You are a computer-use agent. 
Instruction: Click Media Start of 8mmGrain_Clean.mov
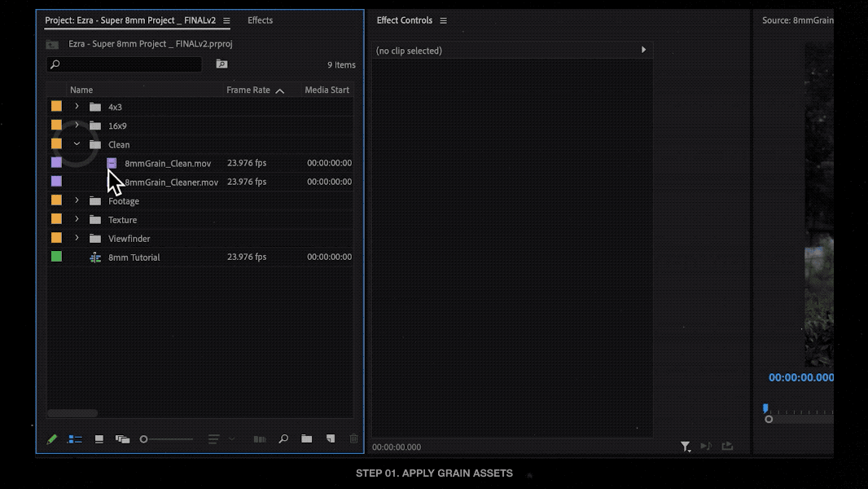pos(330,163)
